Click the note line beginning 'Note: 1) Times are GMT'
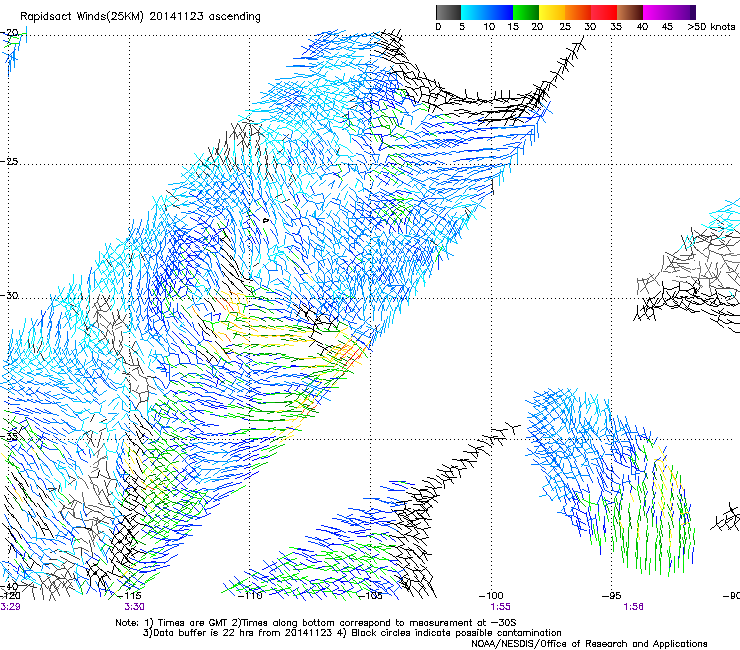The image size is (740, 650). (316, 623)
